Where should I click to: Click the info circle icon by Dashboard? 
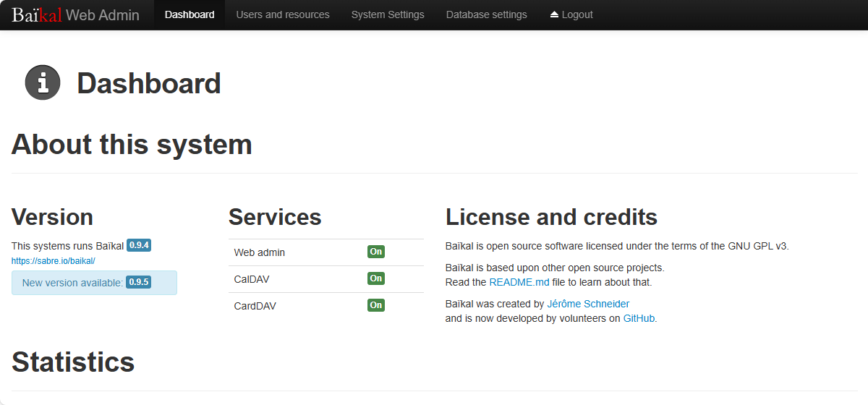43,82
